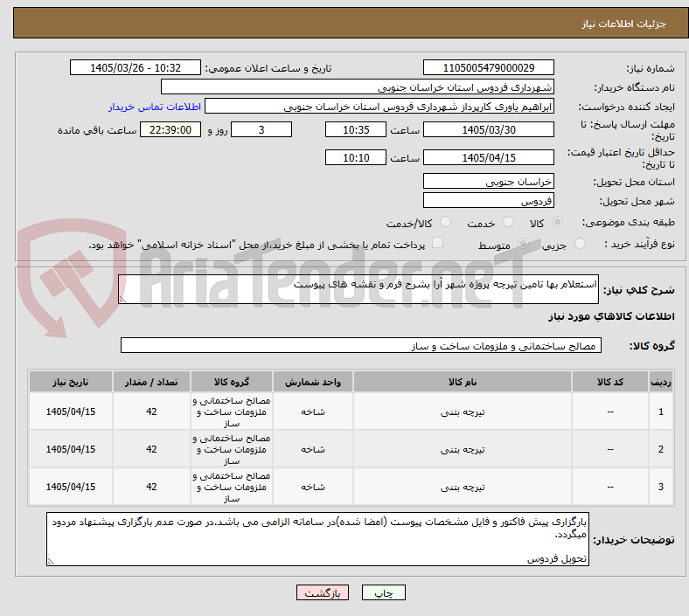Click quantity 42 in row 2
This screenshot has height=616, width=689.
click(x=151, y=450)
